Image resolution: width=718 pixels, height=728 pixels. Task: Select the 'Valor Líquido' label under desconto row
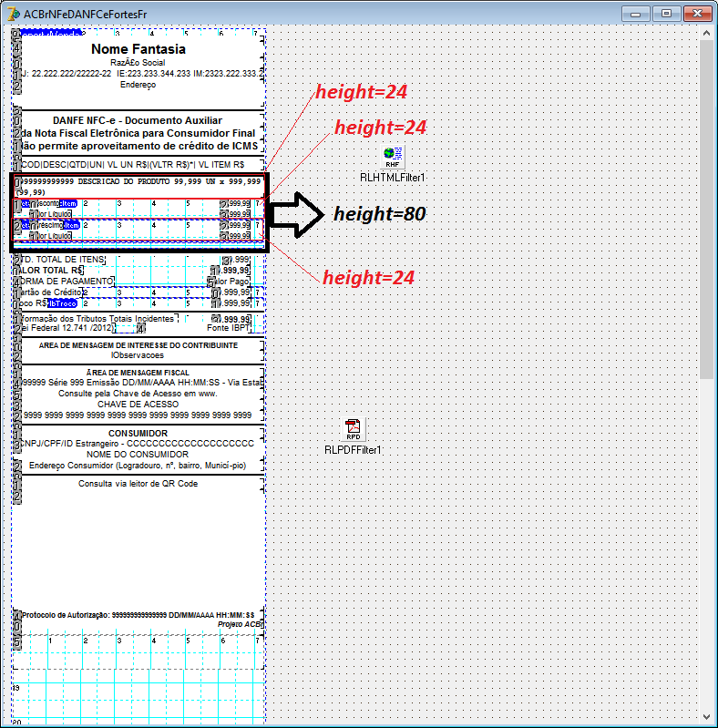[52, 214]
